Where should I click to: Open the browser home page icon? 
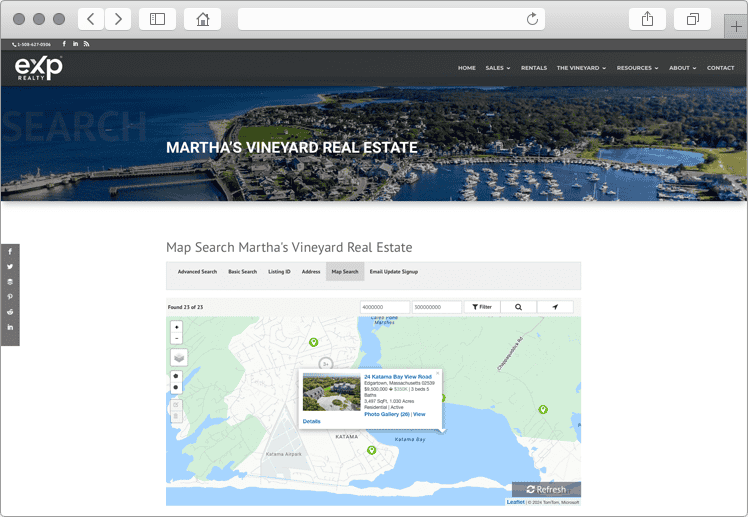point(203,19)
